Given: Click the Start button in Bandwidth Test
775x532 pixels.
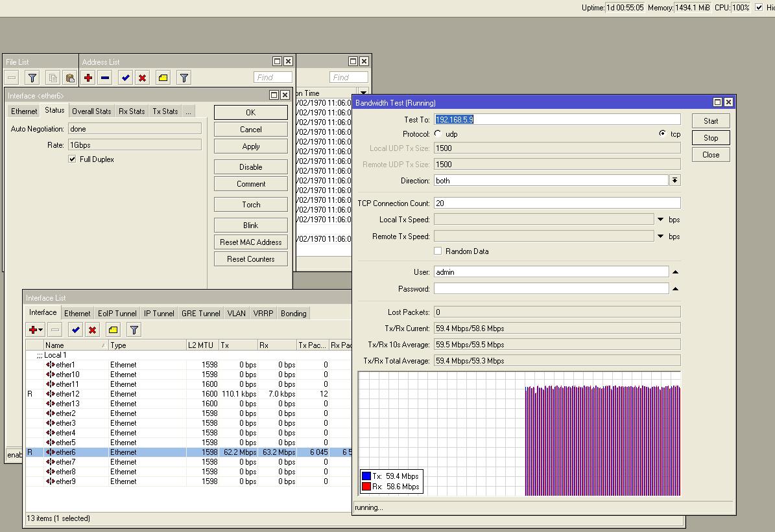Looking at the screenshot, I should click(711, 121).
